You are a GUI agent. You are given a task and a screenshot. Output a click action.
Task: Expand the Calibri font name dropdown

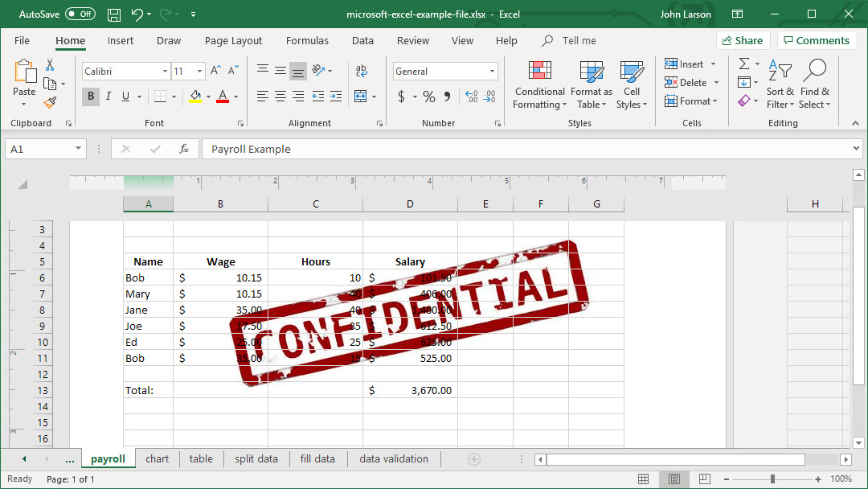(x=165, y=72)
